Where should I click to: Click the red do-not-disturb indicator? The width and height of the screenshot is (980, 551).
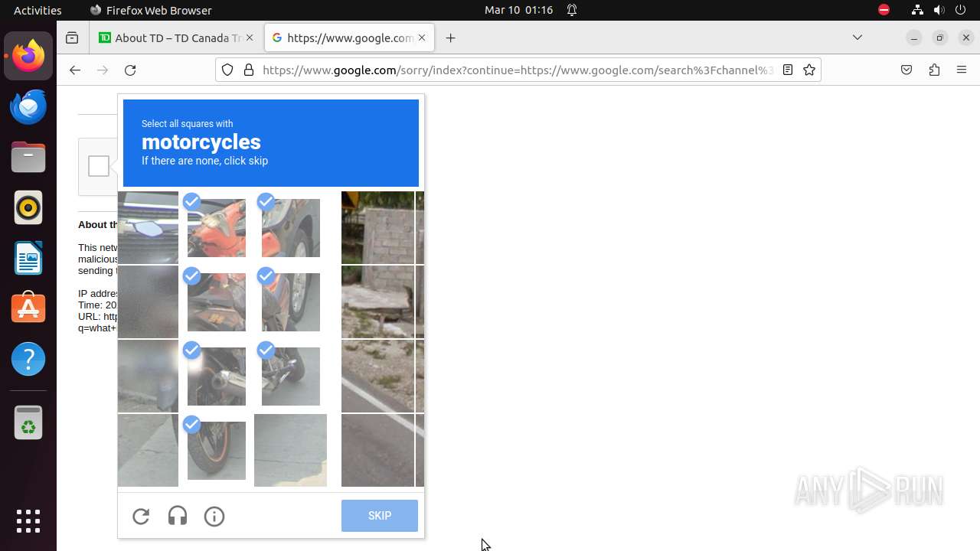pyautogui.click(x=884, y=10)
